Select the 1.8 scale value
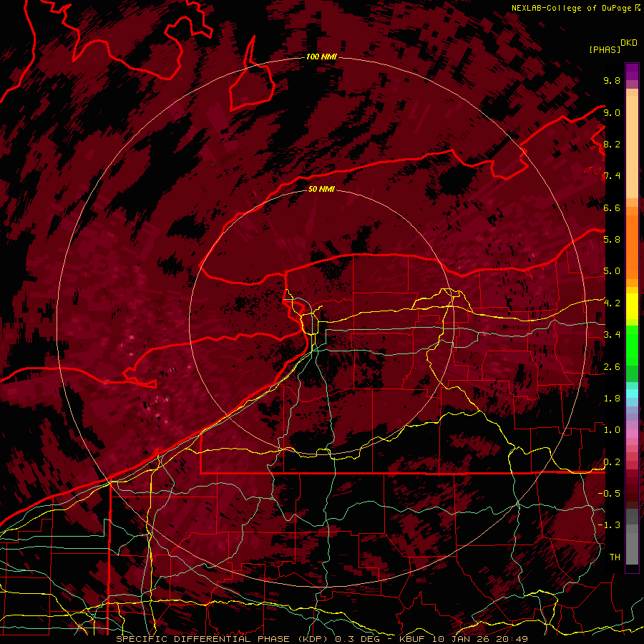Image resolution: width=644 pixels, height=644 pixels. coord(612,399)
